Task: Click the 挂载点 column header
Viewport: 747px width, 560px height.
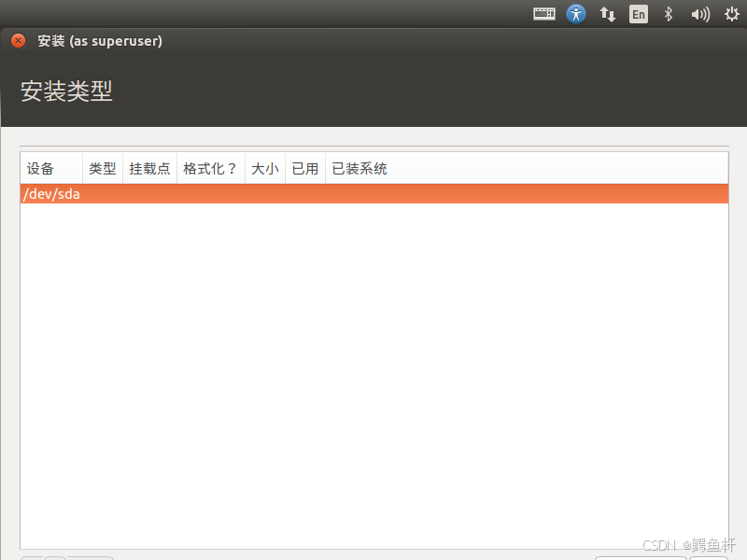Action: 149,169
